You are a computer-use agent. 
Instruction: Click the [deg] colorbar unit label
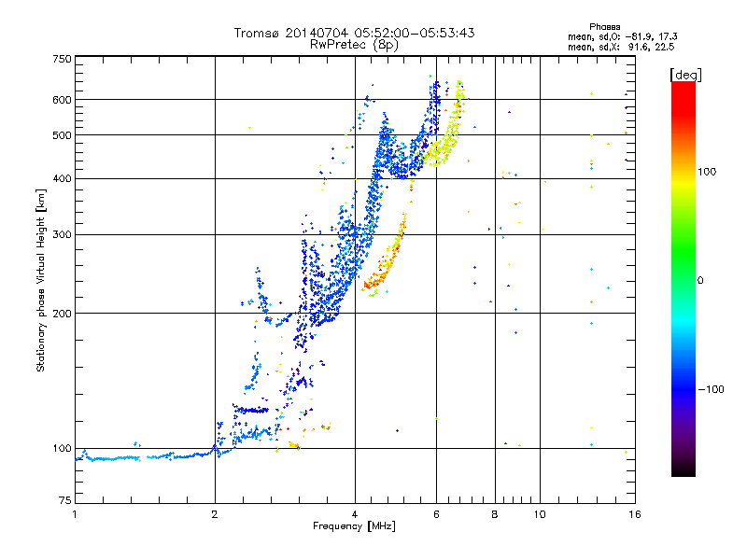(685, 75)
